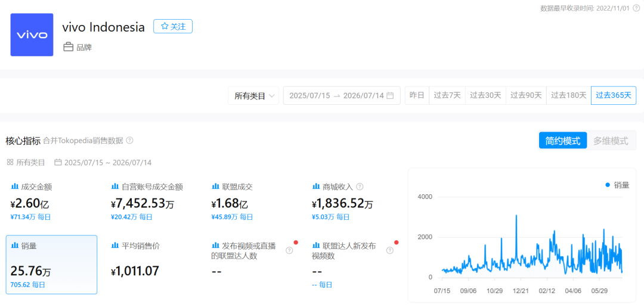Click the ¥1,011.07 average price value
This screenshot has height=308, width=644.
click(135, 271)
